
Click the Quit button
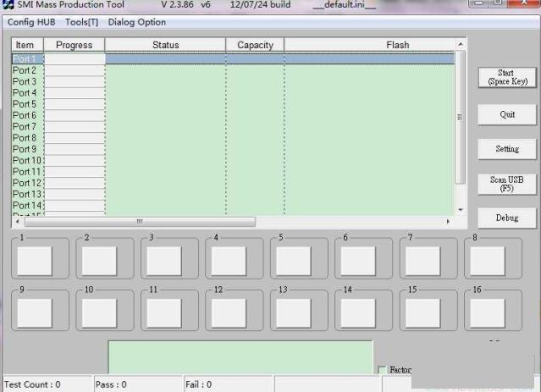coord(507,114)
